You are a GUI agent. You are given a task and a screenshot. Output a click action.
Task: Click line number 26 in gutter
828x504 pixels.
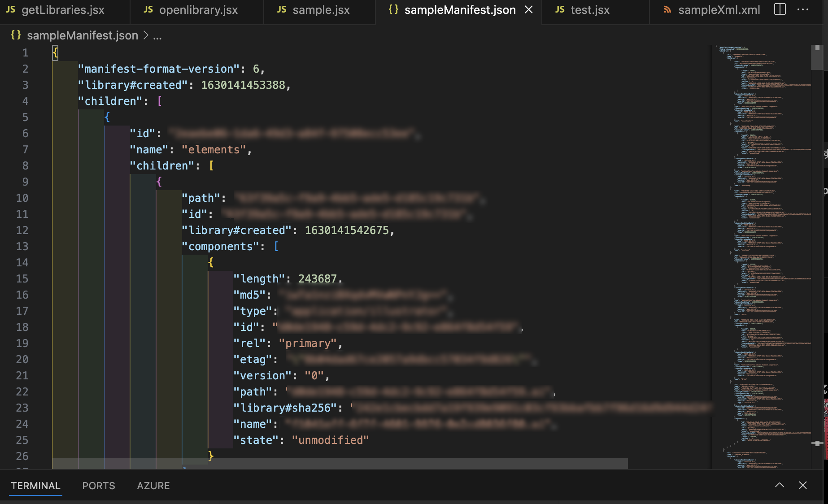coord(22,456)
